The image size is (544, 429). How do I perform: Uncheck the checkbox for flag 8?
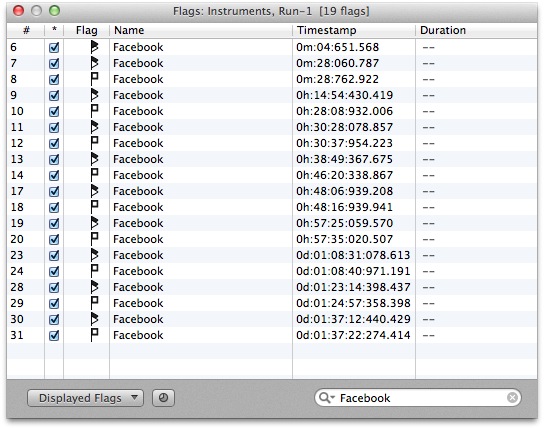[54, 79]
